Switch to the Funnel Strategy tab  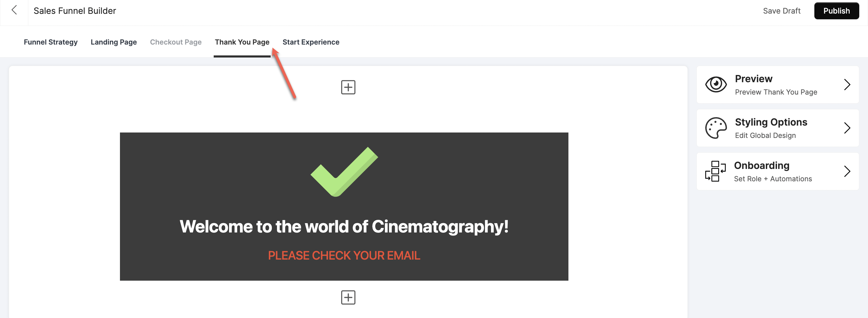tap(51, 42)
